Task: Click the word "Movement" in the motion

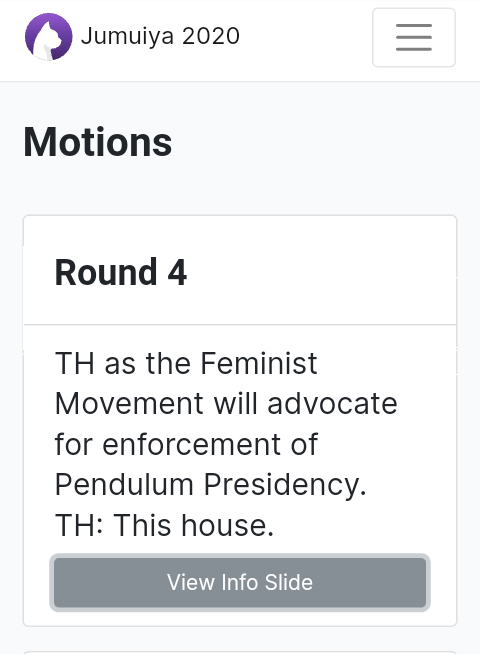Action: click(x=129, y=404)
